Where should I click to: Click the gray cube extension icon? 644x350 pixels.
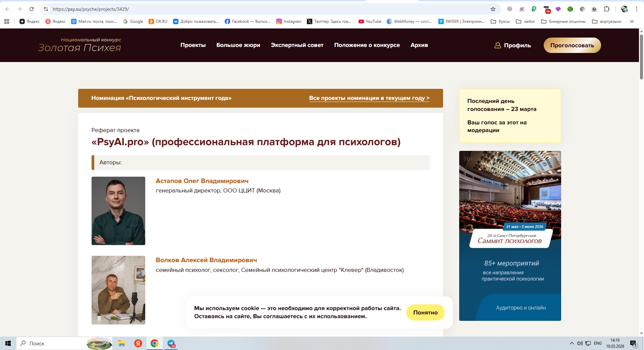pos(582,9)
